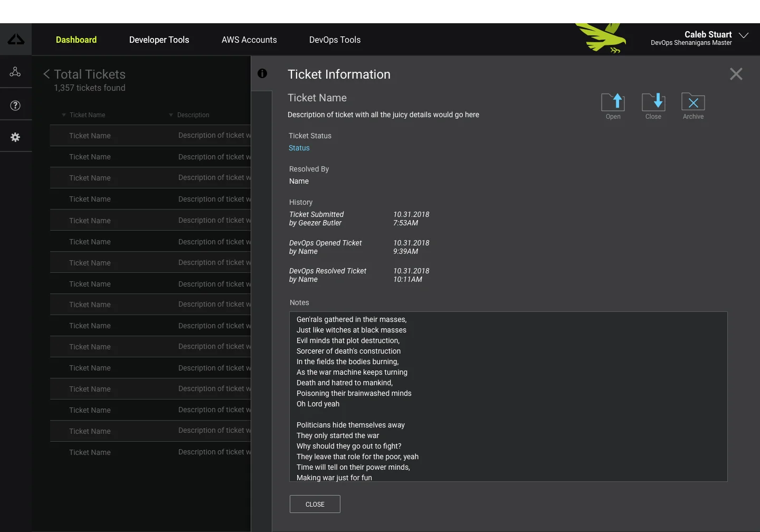
Task: Sort by Ticket Name column header
Action: pyautogui.click(x=84, y=115)
